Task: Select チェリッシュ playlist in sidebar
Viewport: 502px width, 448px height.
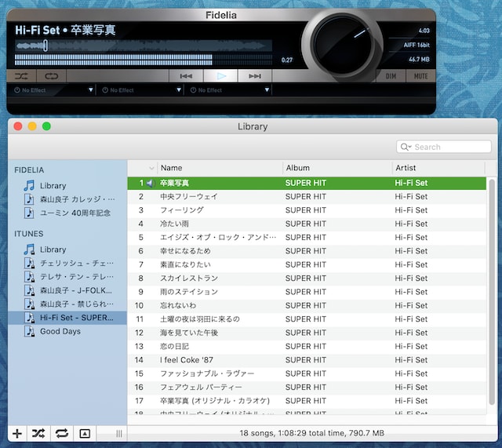Action: click(x=67, y=263)
